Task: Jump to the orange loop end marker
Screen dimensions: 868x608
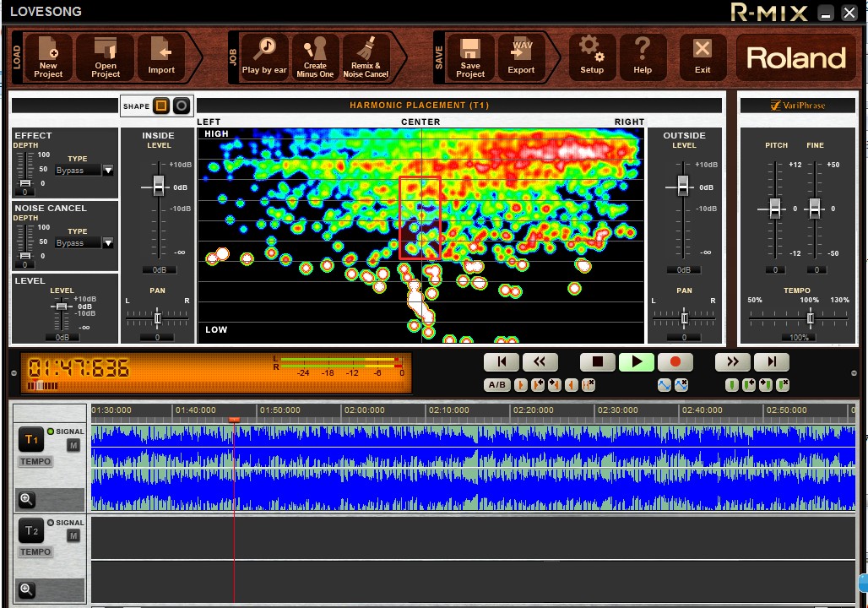Action: [x=555, y=385]
